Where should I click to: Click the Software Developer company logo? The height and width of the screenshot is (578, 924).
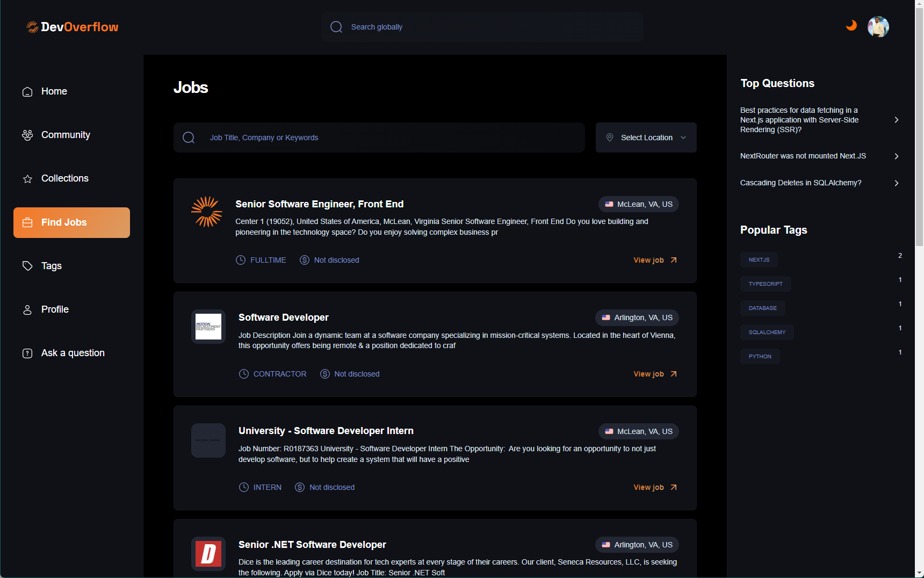208,327
